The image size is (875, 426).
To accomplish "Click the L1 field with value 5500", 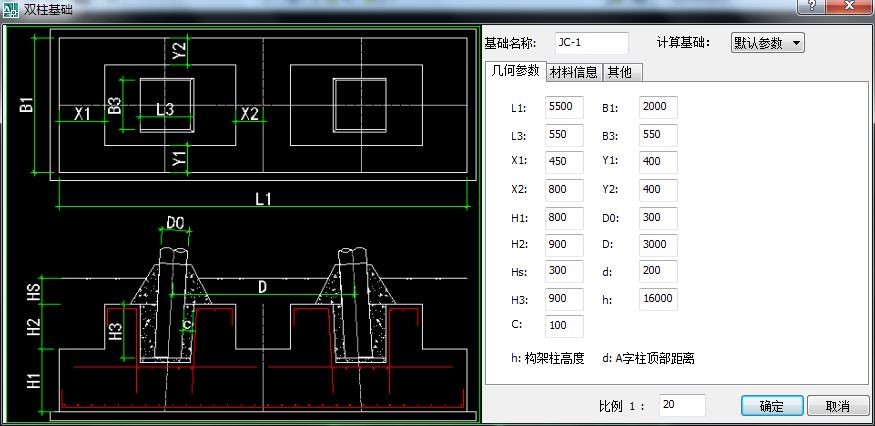I will (564, 107).
